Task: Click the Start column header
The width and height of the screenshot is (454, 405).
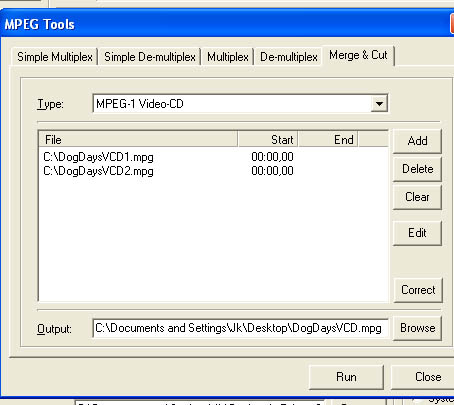Action: click(268, 139)
